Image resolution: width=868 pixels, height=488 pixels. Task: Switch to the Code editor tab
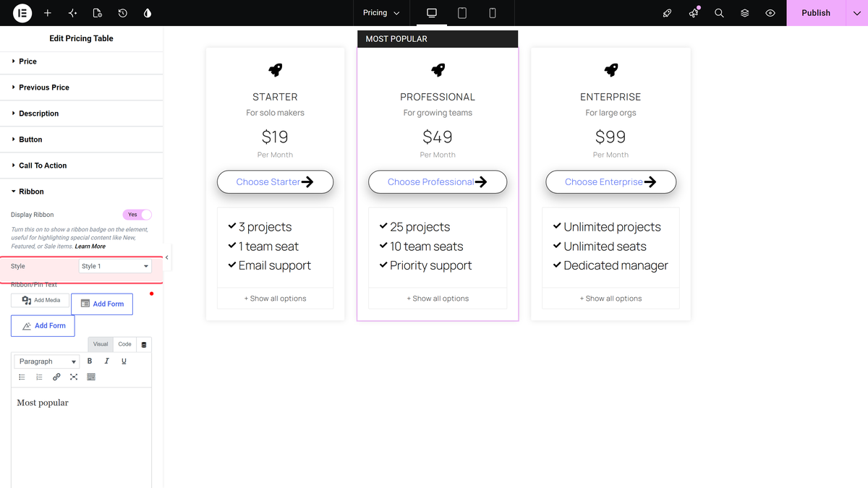pyautogui.click(x=125, y=344)
